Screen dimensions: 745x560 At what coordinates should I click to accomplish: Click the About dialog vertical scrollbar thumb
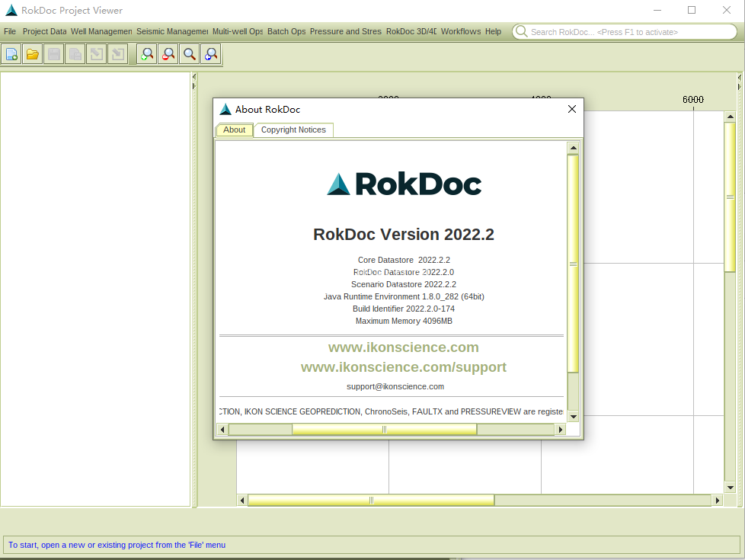coord(574,264)
